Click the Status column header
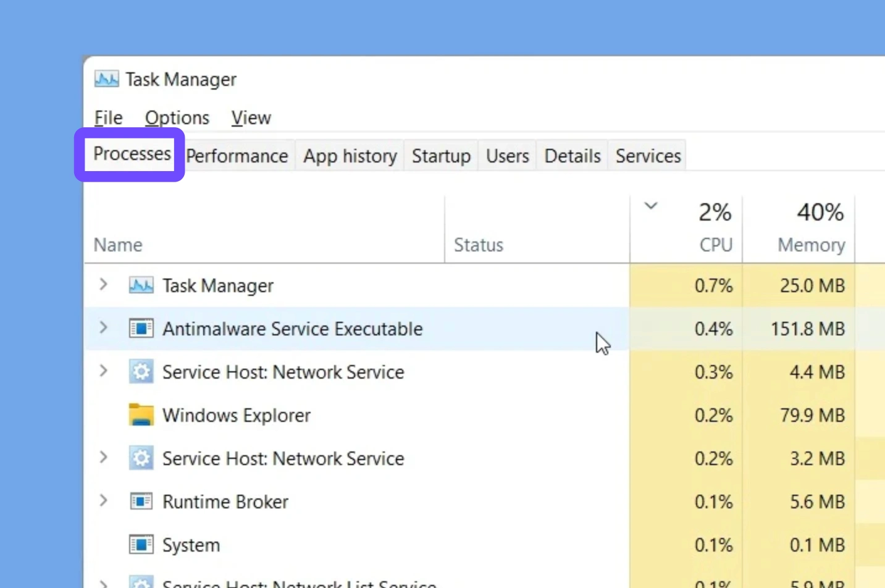The height and width of the screenshot is (588, 885). [x=479, y=245]
